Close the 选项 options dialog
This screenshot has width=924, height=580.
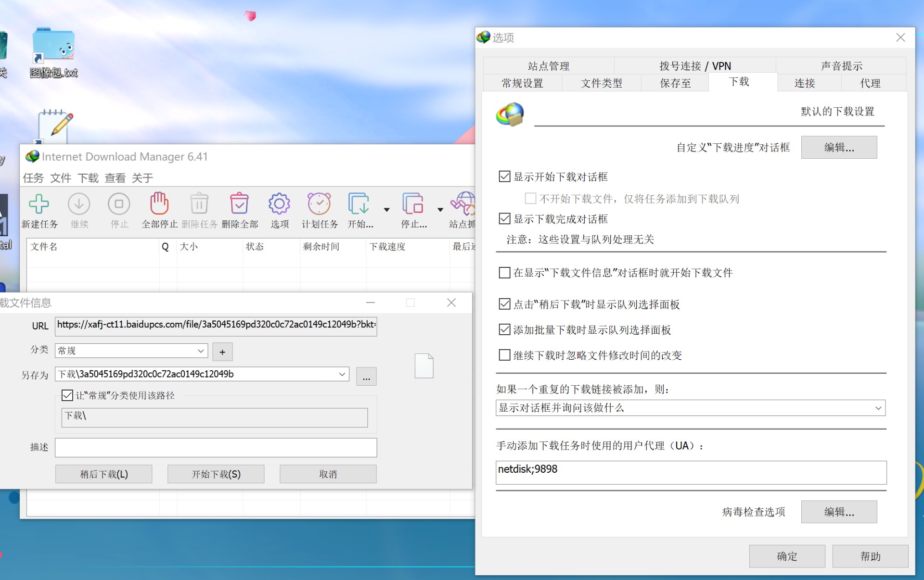coord(900,38)
